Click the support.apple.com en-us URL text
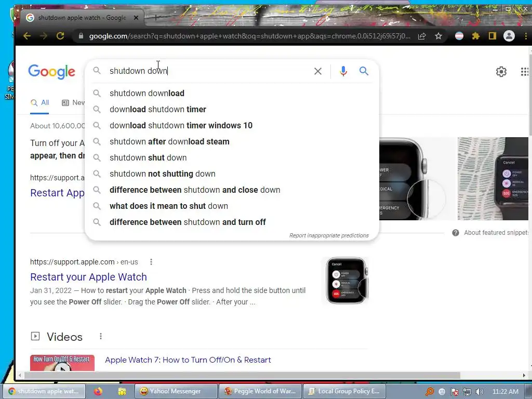 pyautogui.click(x=84, y=262)
